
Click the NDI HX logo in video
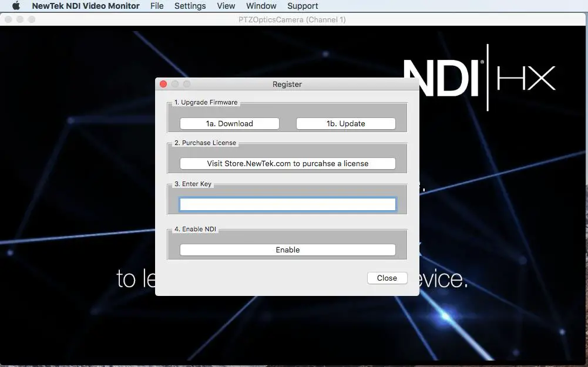[479, 78]
